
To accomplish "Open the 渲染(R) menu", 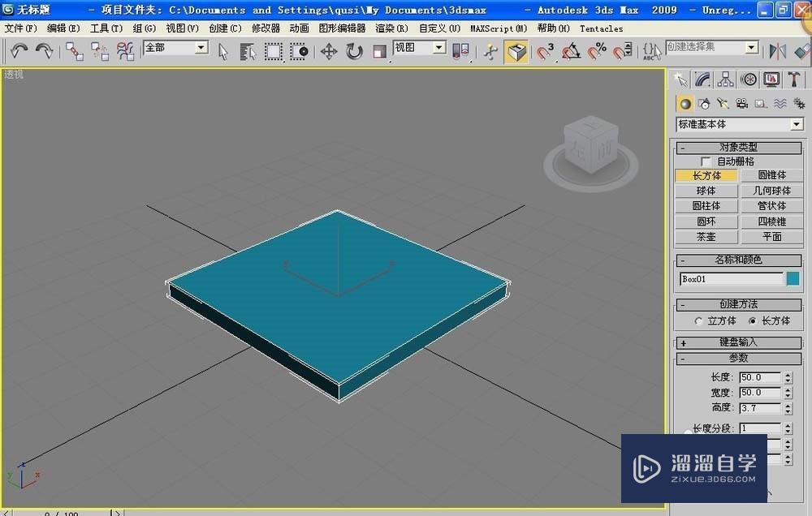I will [391, 28].
